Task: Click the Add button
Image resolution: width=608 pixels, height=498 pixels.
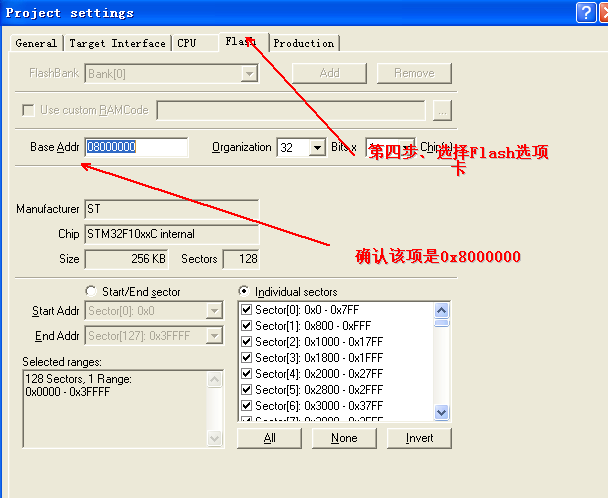Action: (329, 73)
